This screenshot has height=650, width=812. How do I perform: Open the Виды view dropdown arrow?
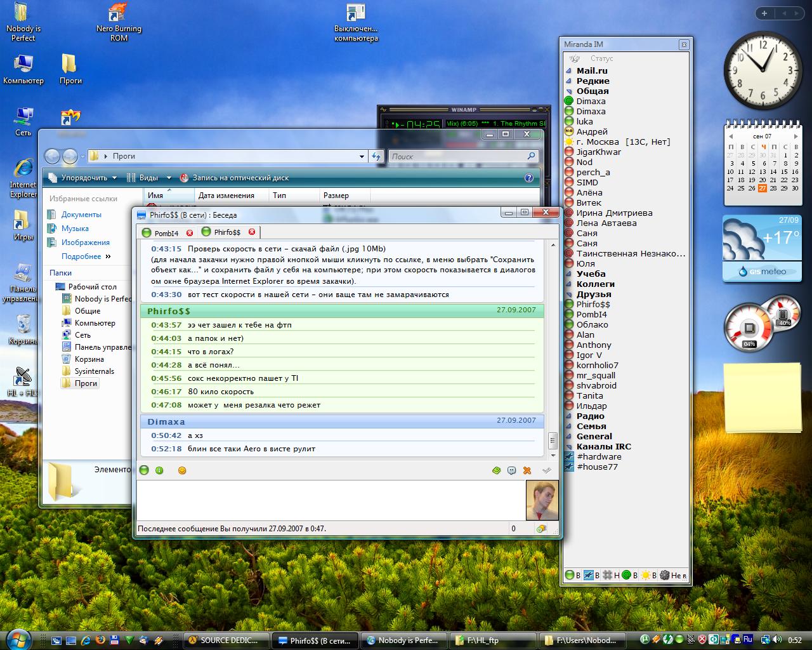[x=169, y=178]
